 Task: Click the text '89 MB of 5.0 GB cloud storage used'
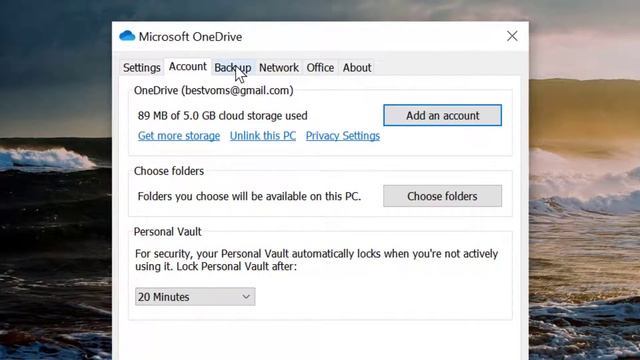(222, 116)
